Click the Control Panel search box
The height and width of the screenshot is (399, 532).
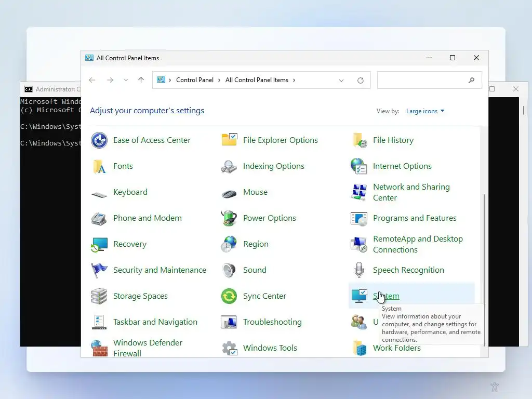pos(430,80)
